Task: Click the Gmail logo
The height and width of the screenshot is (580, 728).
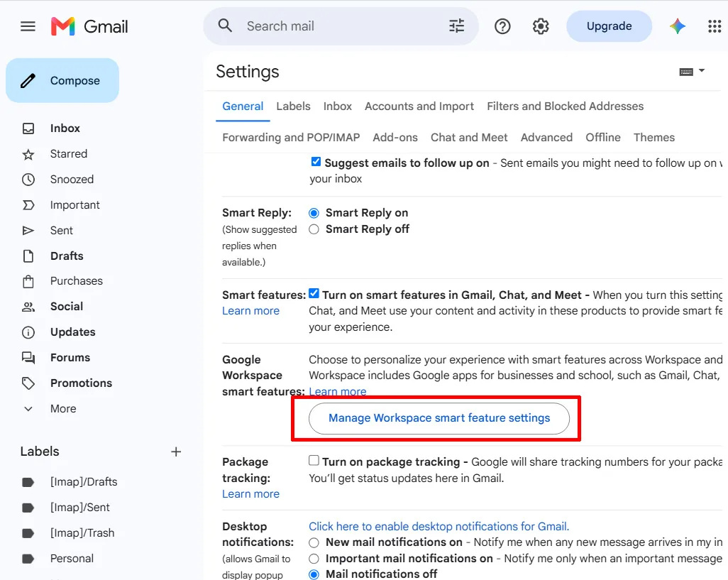Action: click(89, 26)
